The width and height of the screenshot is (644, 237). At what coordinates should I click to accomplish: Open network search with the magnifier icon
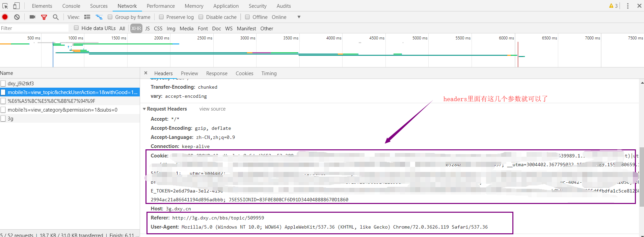[56, 17]
